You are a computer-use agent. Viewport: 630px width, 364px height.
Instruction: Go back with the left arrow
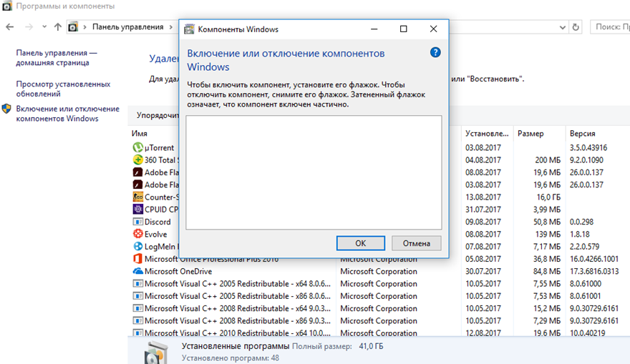point(9,27)
